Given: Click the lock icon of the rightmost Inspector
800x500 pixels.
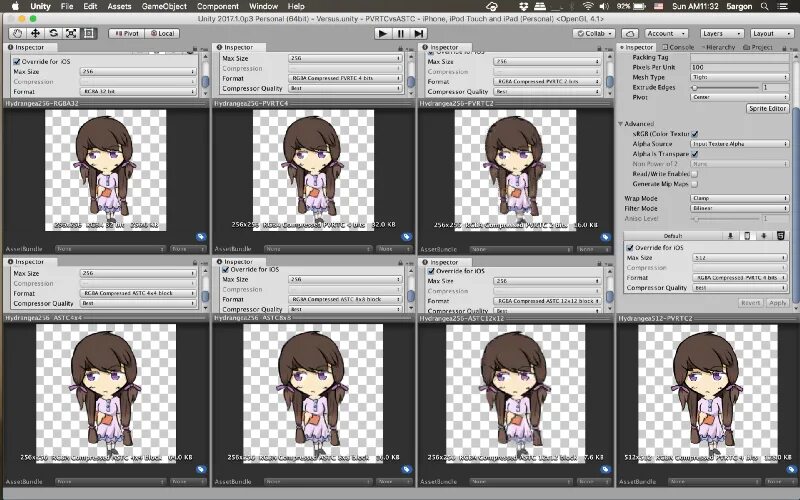Looking at the screenshot, I should point(785,47).
